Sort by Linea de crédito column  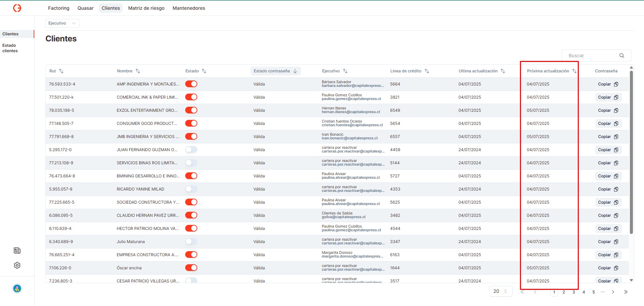coord(427,71)
